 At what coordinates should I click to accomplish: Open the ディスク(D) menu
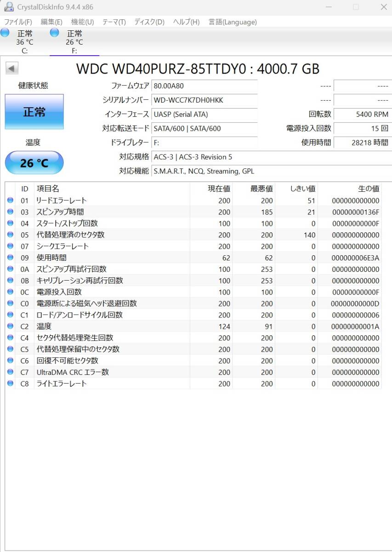149,22
